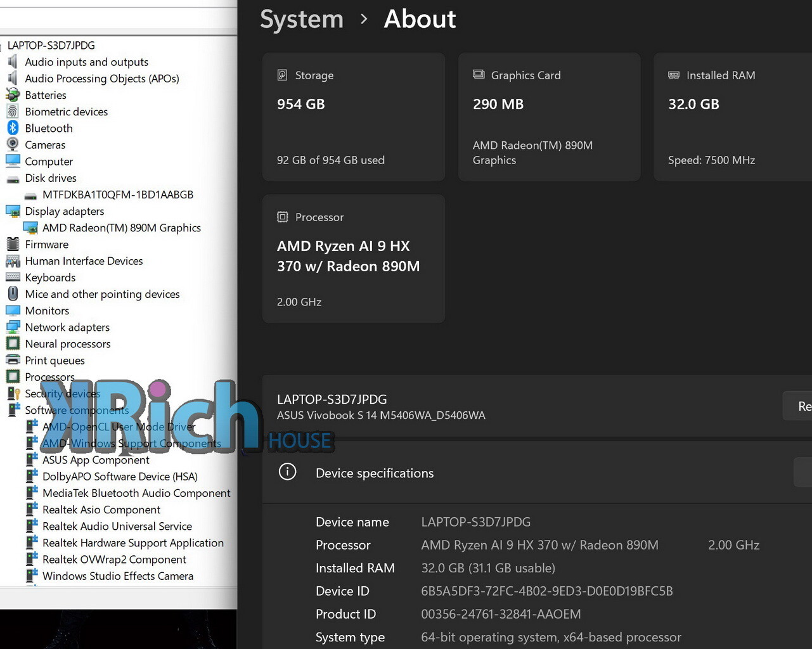Click the Rename PC button beside the device name
The width and height of the screenshot is (812, 649).
pyautogui.click(x=797, y=406)
